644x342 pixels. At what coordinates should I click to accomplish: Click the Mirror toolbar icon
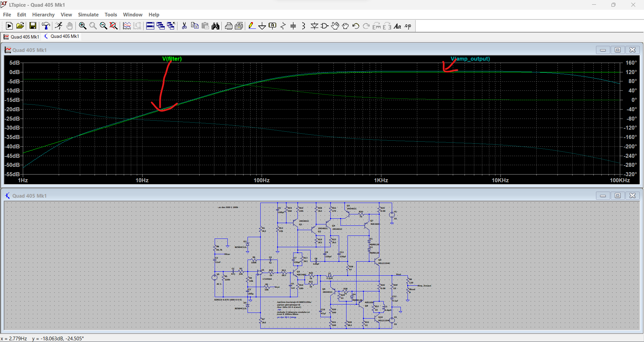point(387,26)
